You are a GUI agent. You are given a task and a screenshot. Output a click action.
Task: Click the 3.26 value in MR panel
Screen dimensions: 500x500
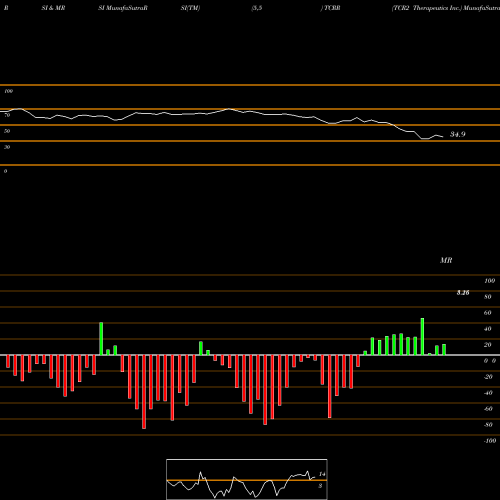coord(463,293)
